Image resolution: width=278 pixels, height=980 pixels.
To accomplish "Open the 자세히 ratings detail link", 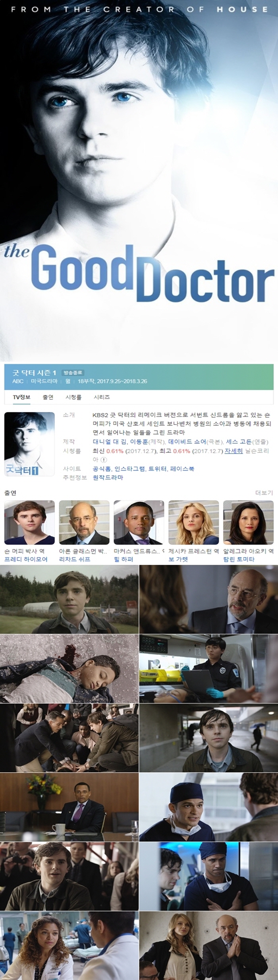I will tap(234, 451).
